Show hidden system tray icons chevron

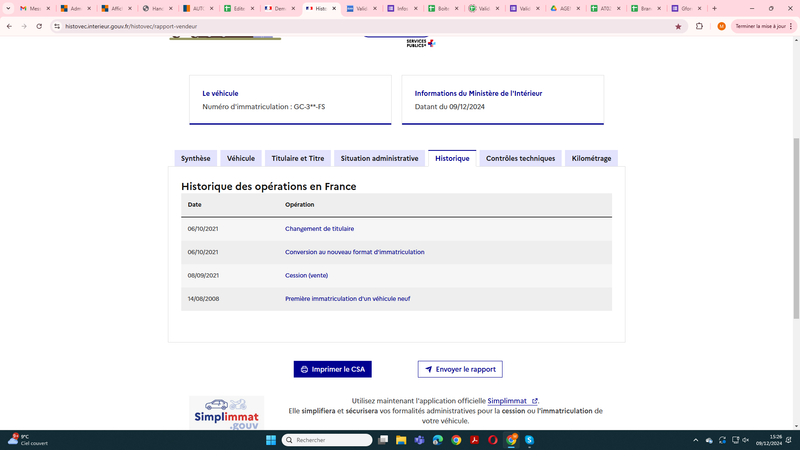695,440
